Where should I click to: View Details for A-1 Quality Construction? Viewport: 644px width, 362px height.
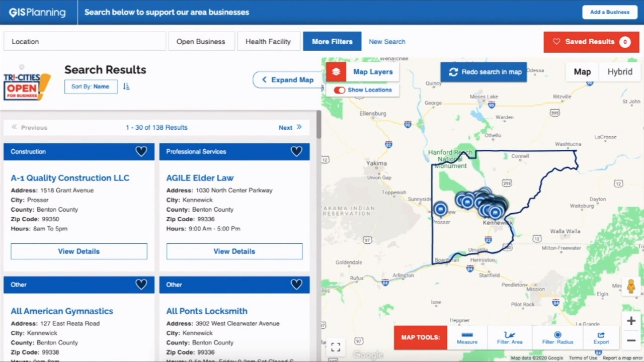point(79,251)
